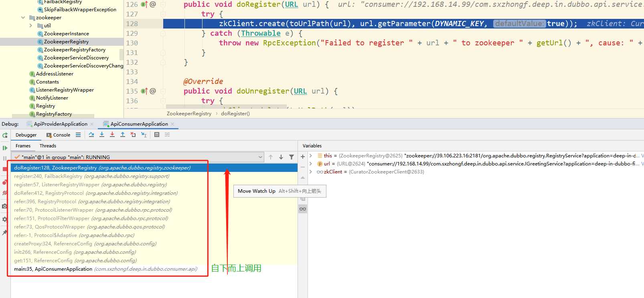644x298 pixels.
Task: Toggle the code fold marker at line 126
Action: 163,4
